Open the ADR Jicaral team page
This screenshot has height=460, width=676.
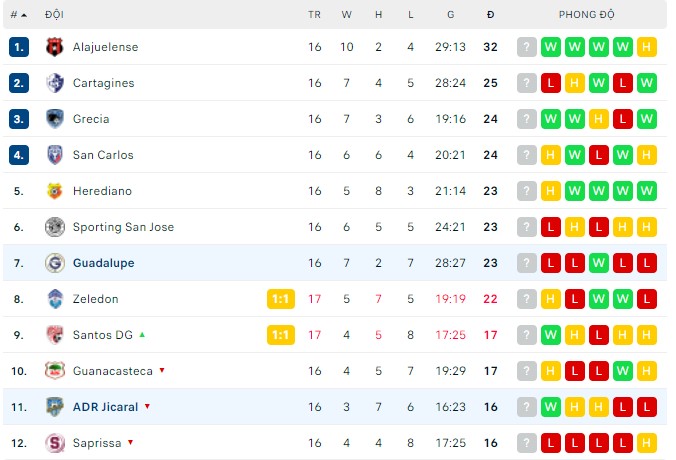pyautogui.click(x=105, y=407)
